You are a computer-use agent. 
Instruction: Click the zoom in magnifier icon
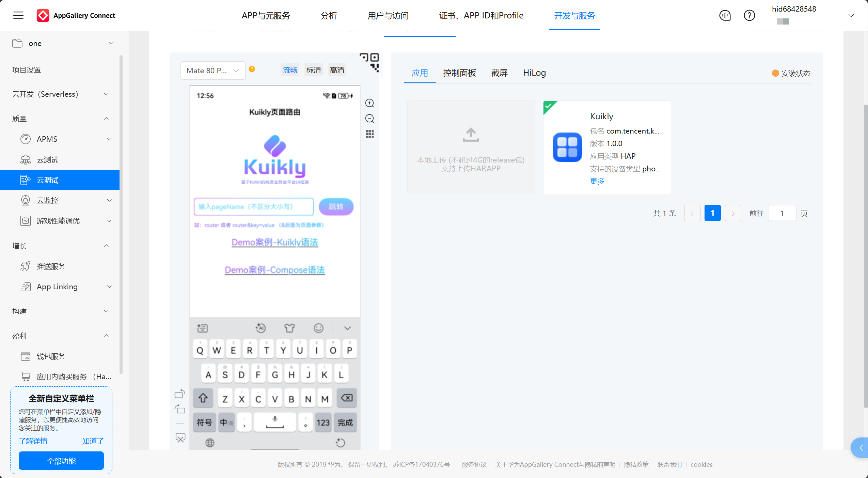pos(369,103)
